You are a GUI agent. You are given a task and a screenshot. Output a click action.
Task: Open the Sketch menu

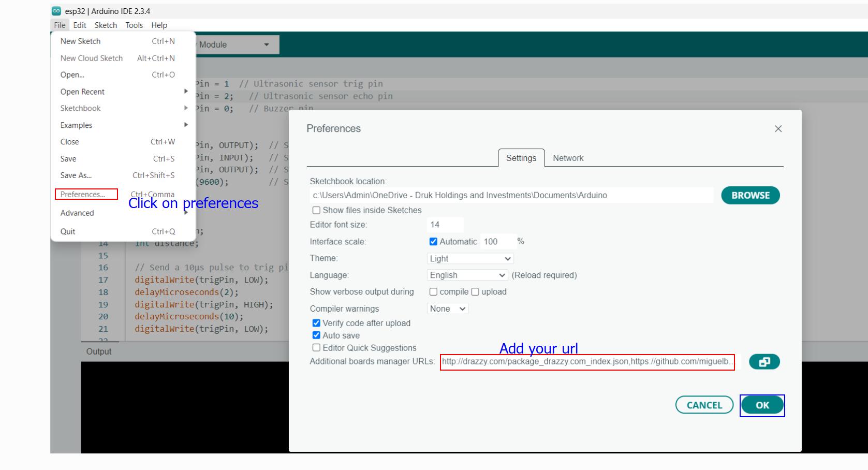point(106,25)
